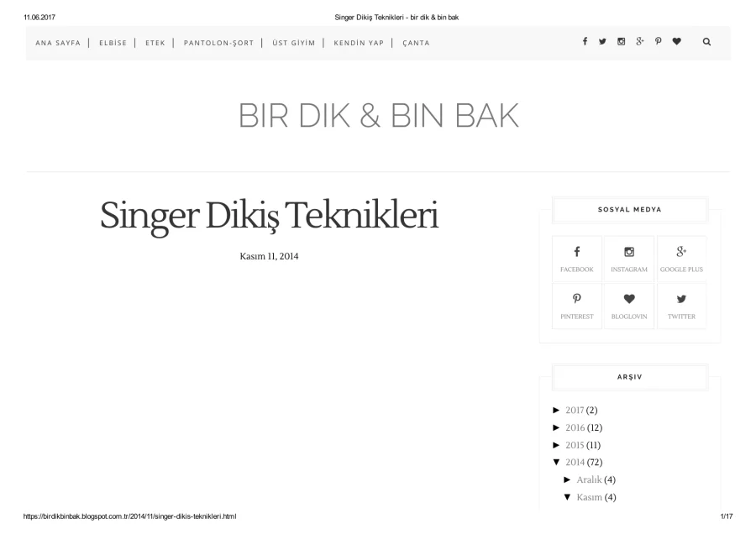
Task: Open the ELBİSE menu item
Action: pos(113,43)
